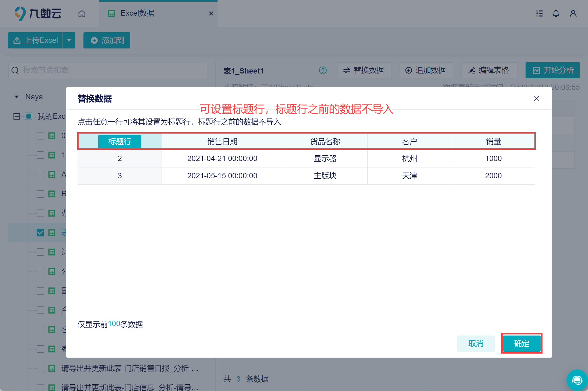The width and height of the screenshot is (588, 391).
Task: Click the 九数云 logo
Action: [x=38, y=13]
